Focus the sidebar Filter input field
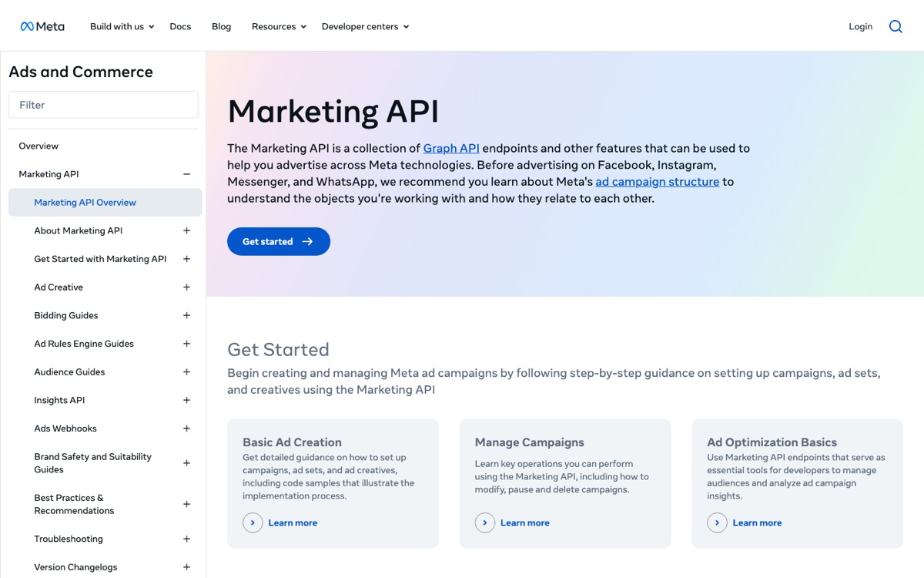Screen dimensions: 924x578 (103, 105)
